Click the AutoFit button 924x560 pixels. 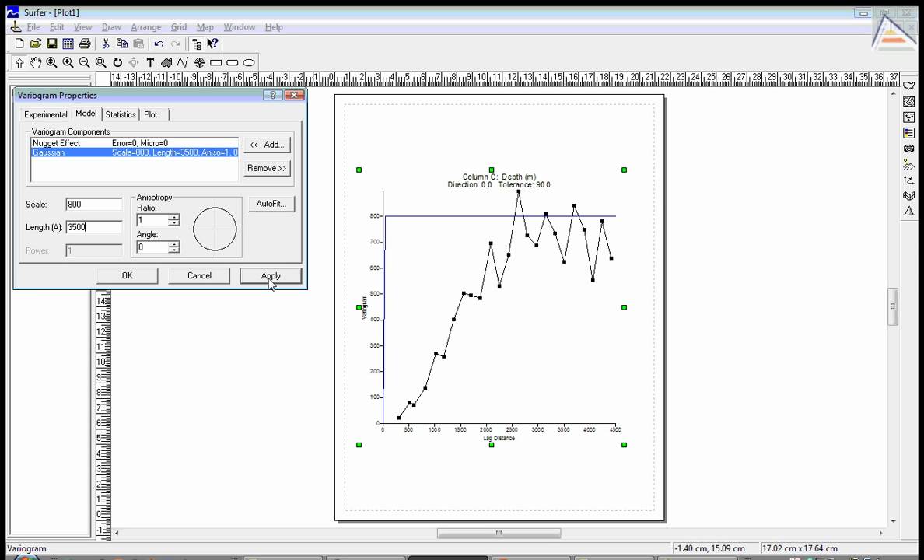271,204
